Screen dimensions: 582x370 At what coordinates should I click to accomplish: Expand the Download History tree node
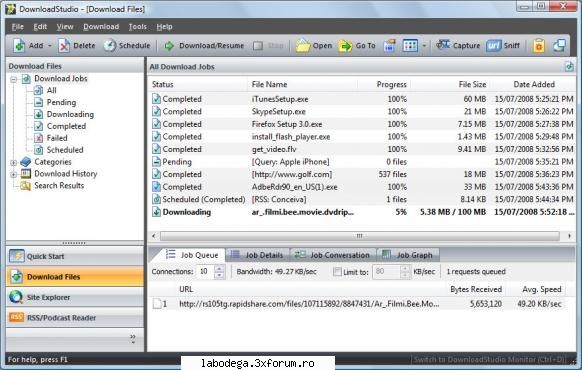(x=14, y=174)
